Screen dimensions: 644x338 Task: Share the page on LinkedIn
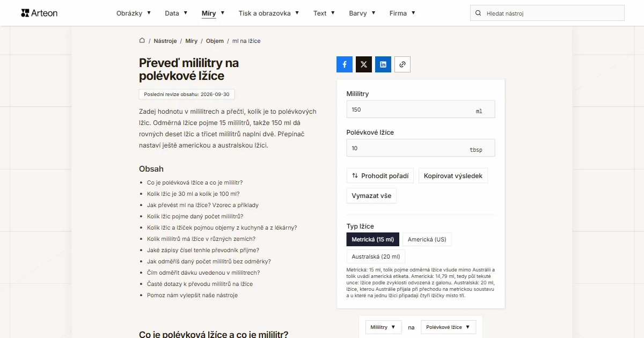[x=383, y=64]
